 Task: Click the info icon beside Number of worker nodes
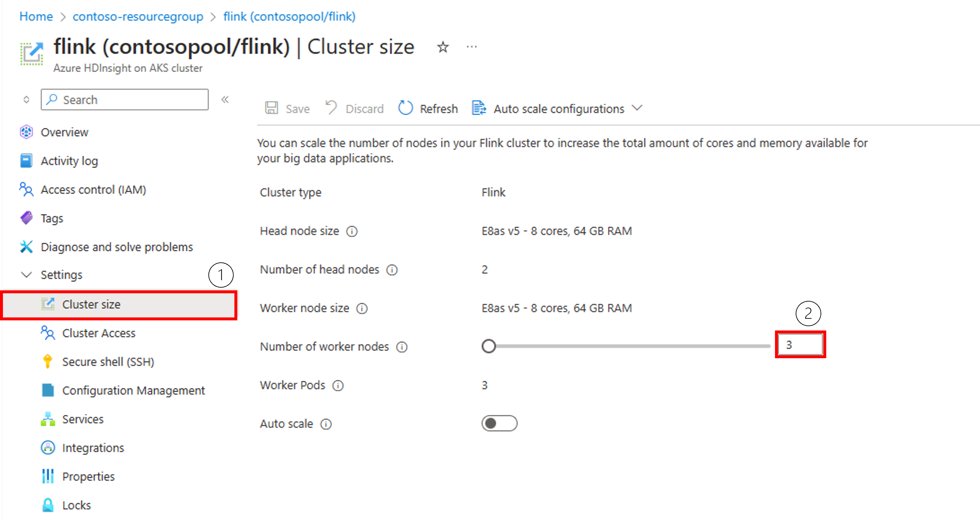402,347
